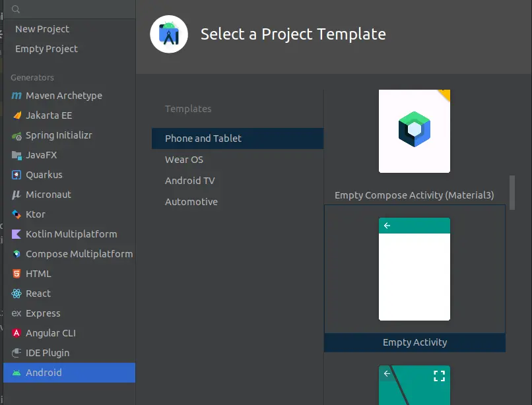Pick the fullscreen activity template thumbnail

[415, 385]
